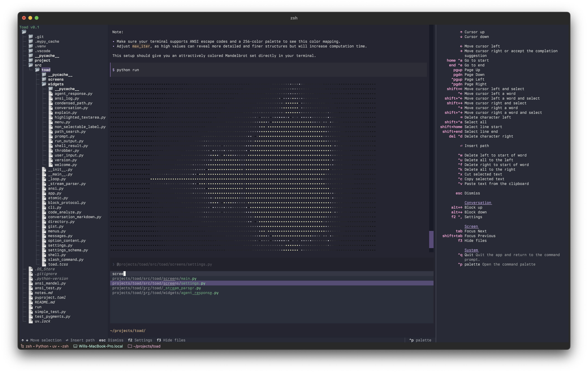This screenshot has width=588, height=373.
Task: Click the file icon beside README.md
Action: click(x=31, y=302)
